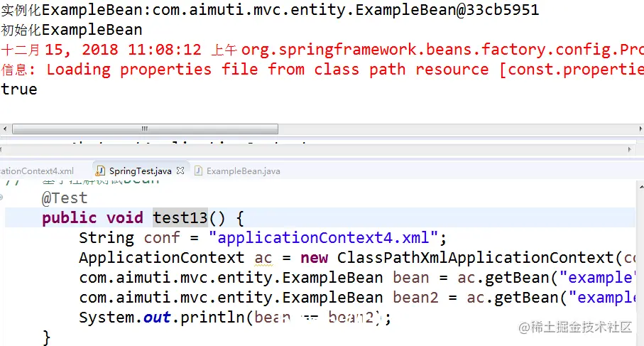This screenshot has width=644, height=346.
Task: Click the 'conf' variable name
Action: (x=162, y=237)
